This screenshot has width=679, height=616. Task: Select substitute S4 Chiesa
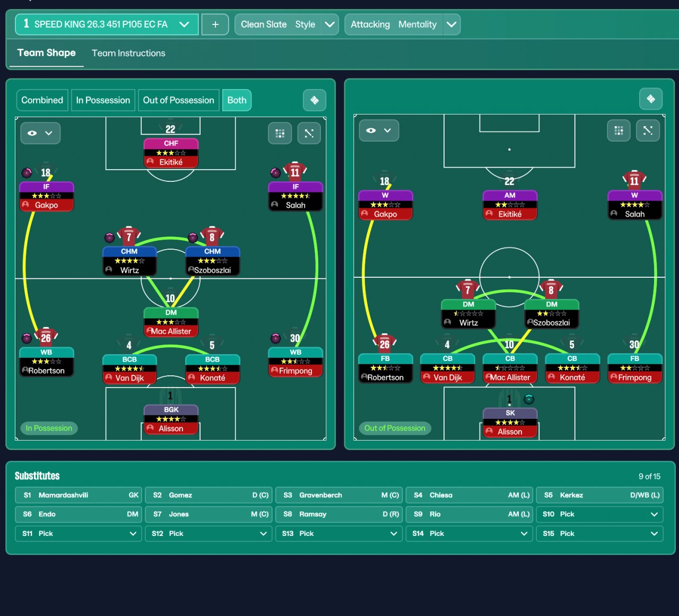469,495
